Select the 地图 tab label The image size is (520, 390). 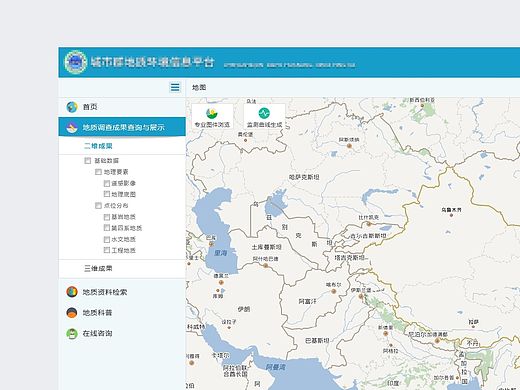pyautogui.click(x=199, y=88)
